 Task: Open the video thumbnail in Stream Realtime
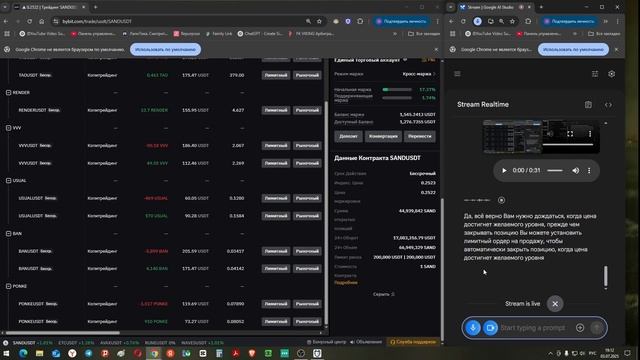[541, 137]
